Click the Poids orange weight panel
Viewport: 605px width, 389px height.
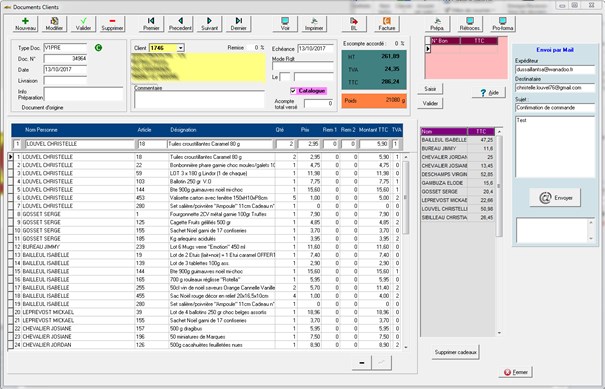tap(374, 100)
